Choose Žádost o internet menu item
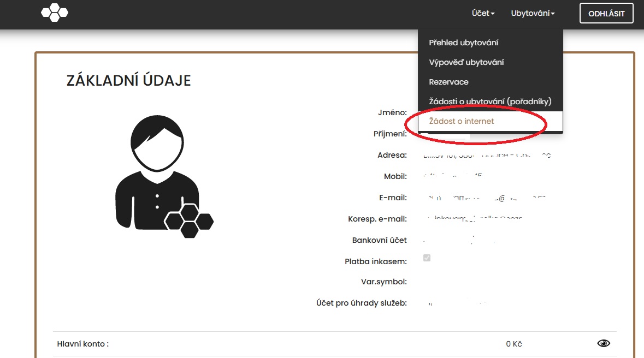The image size is (644, 358). 490,121
